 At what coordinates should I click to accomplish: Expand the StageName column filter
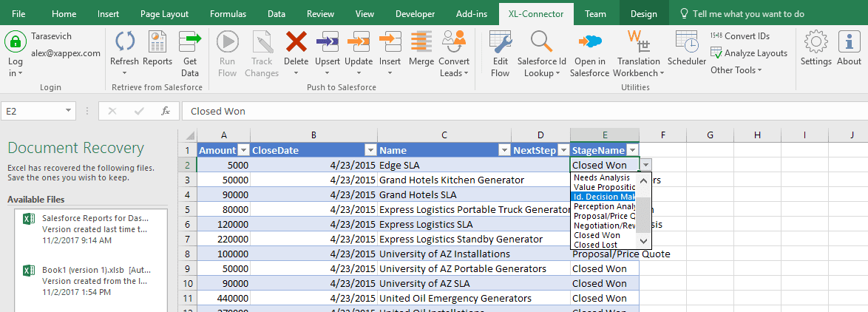[632, 150]
